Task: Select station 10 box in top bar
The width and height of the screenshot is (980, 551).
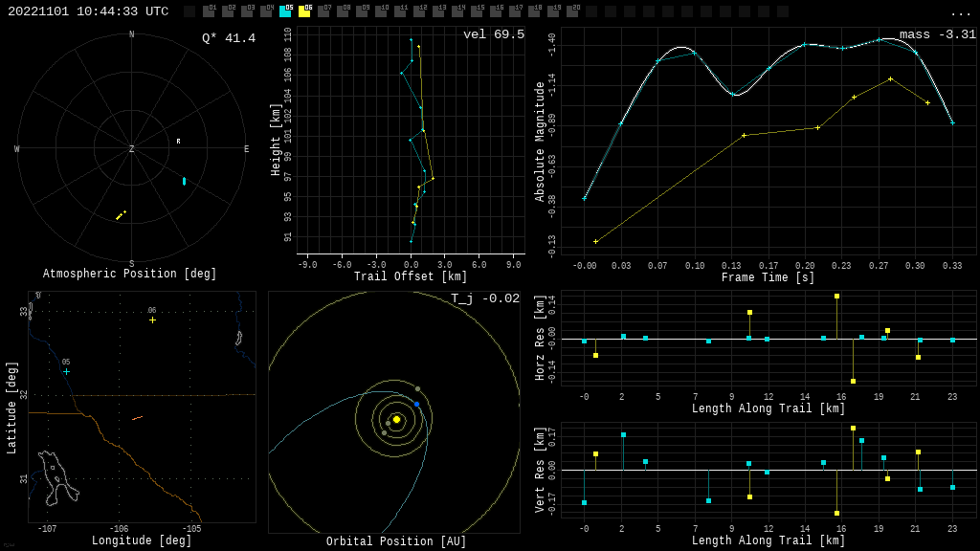Action: 381,11
